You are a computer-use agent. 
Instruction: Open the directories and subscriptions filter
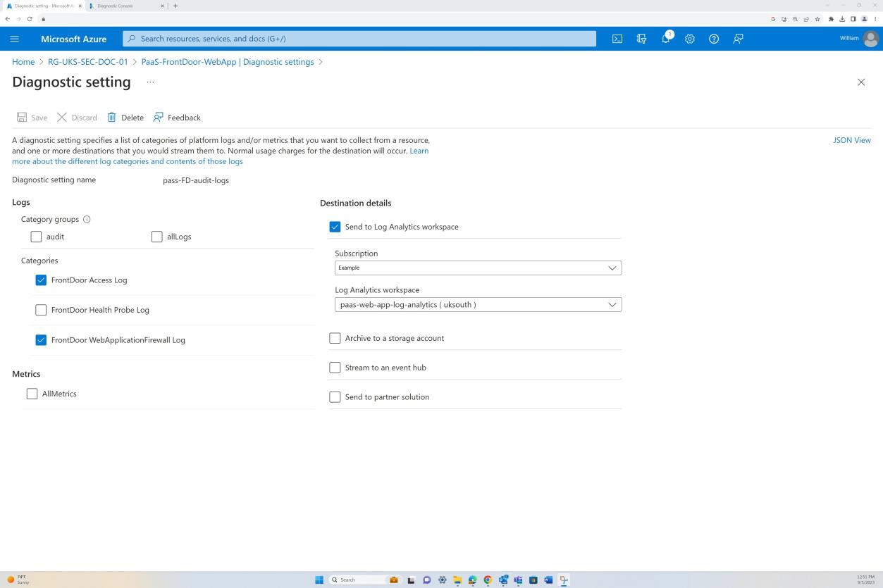click(x=641, y=39)
